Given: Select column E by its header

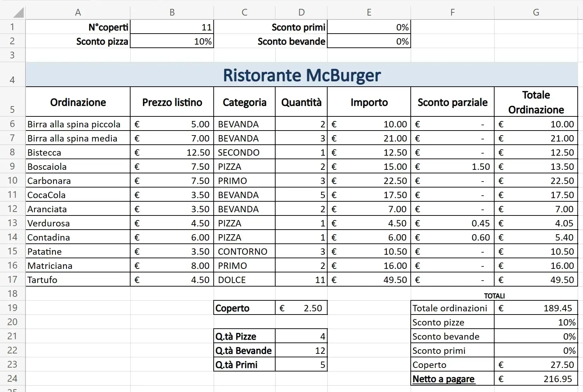Looking at the screenshot, I should 369,12.
